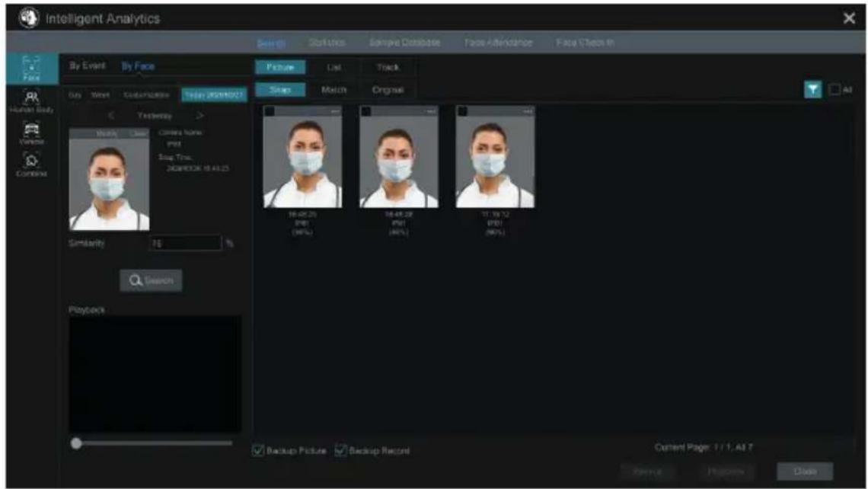868x489 pixels.
Task: Go to the next day with right arrow
Action: click(x=199, y=115)
